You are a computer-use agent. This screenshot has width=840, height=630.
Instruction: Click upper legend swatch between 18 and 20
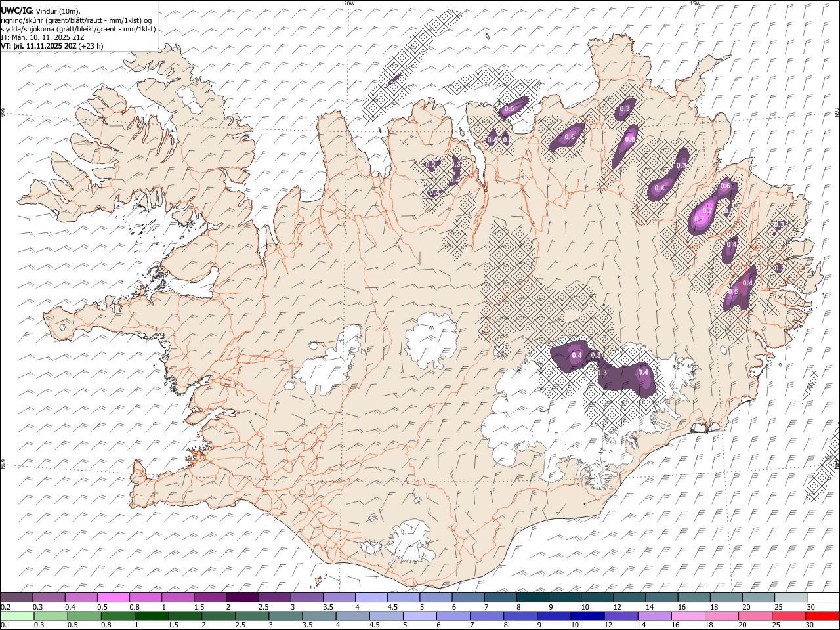pyautogui.click(x=726, y=598)
